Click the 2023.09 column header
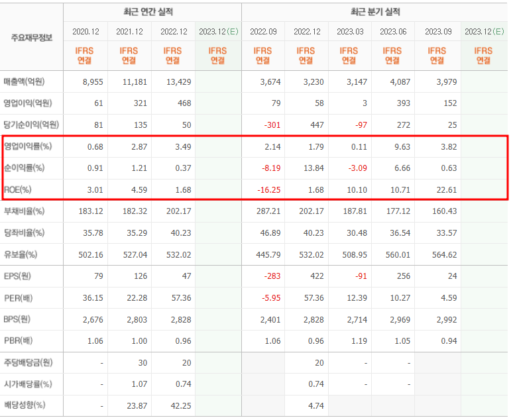The image size is (513, 420). 438,32
